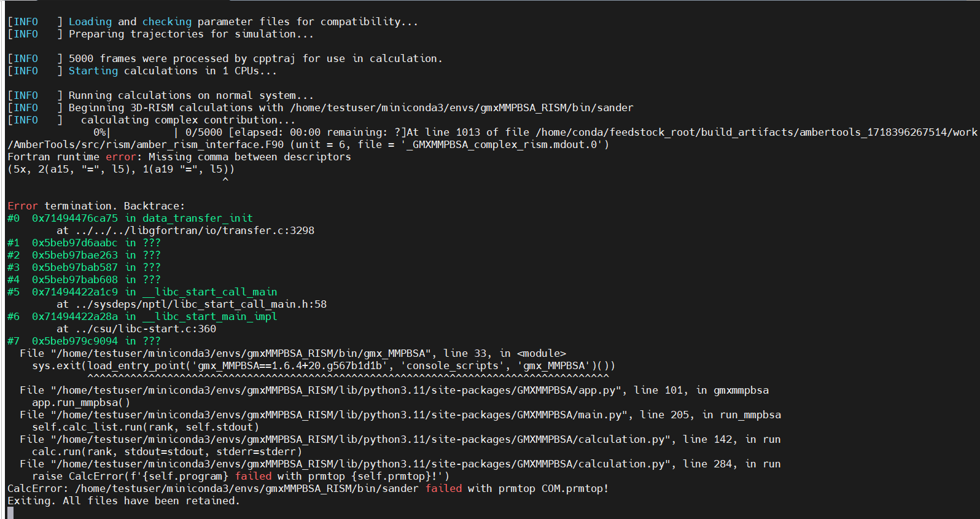Screen dimensions: 980x519
Task: Click the '__libc_start_main_impl' symbol
Action: click(x=209, y=316)
